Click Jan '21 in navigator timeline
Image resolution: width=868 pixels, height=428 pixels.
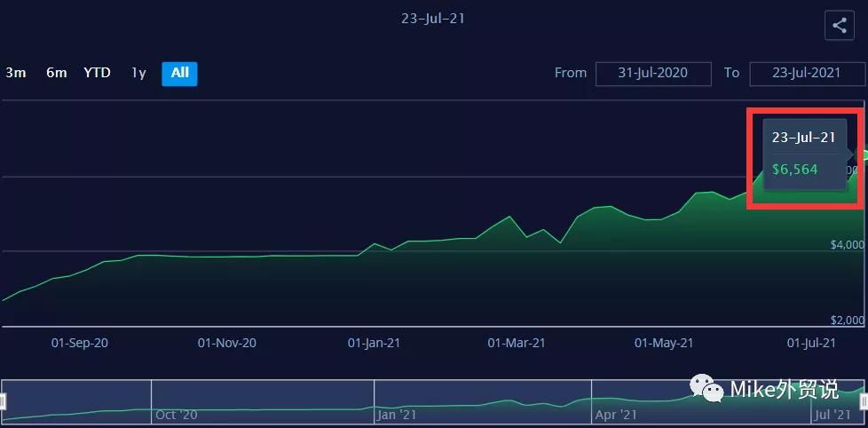click(396, 415)
